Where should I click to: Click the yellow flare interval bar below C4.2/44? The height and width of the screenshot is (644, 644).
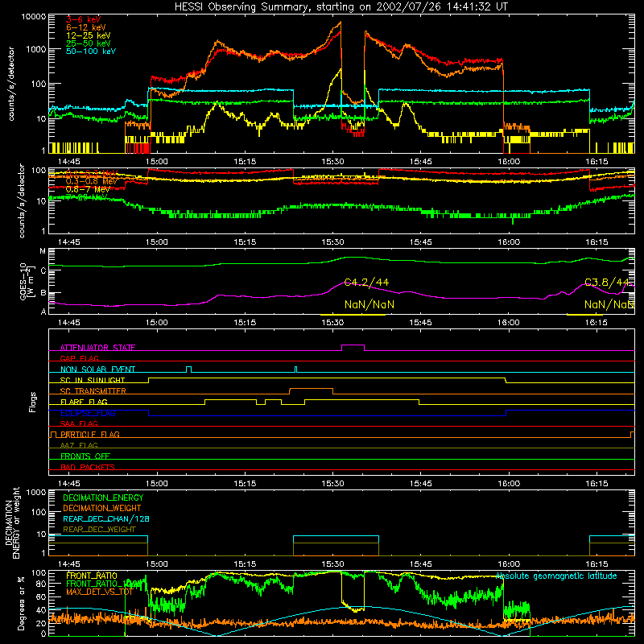(353, 315)
